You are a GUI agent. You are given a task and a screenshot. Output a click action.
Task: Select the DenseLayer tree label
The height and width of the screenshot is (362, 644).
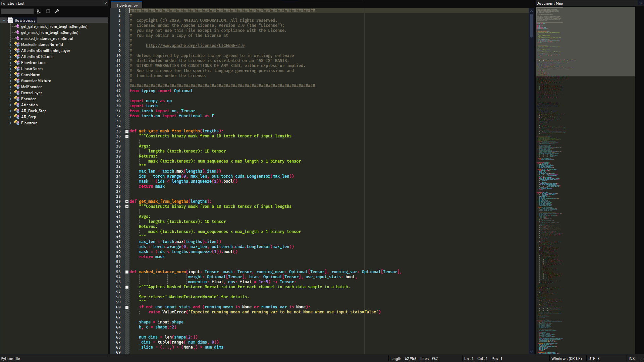click(x=32, y=93)
